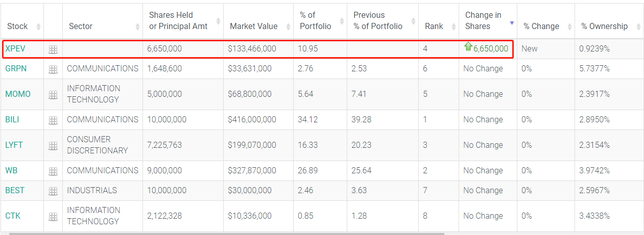Sort by % of Portfolio column
Image resolution: width=644 pixels, height=235 pixels.
coord(320,21)
